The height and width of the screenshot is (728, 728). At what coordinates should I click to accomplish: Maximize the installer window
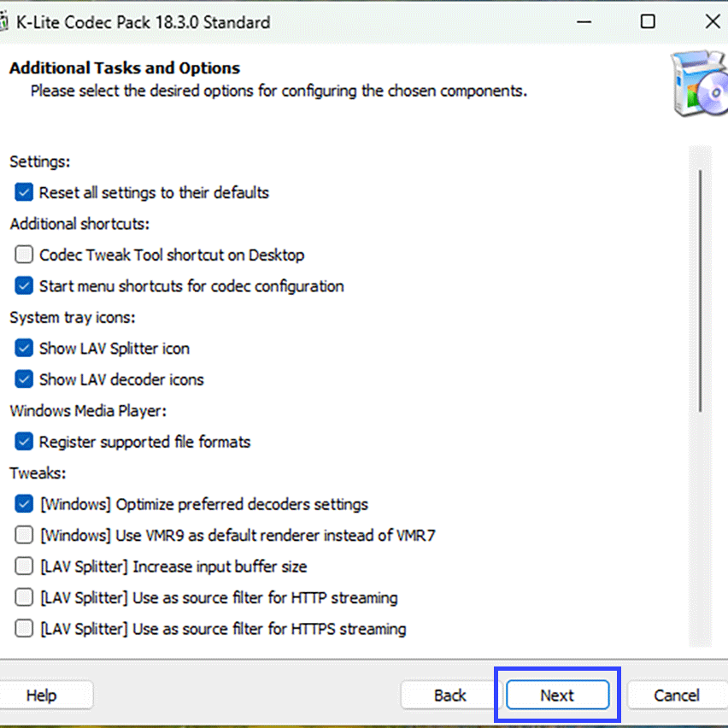click(x=649, y=22)
